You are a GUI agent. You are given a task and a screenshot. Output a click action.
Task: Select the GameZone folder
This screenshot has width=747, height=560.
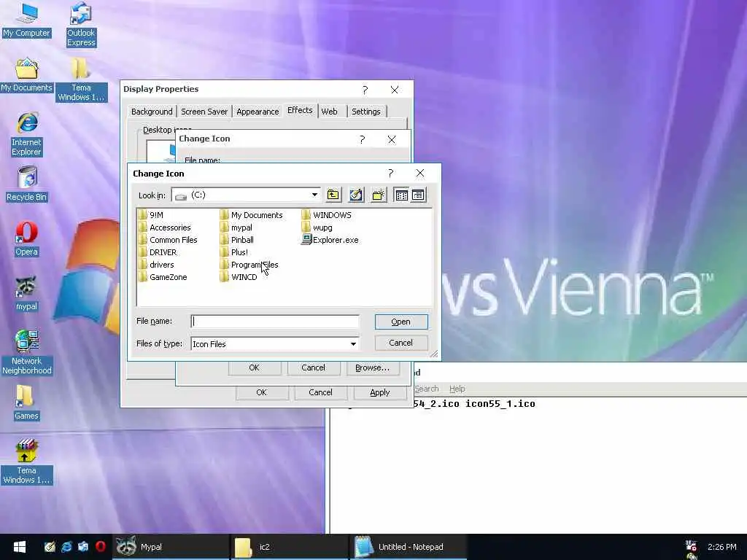[x=163, y=276]
